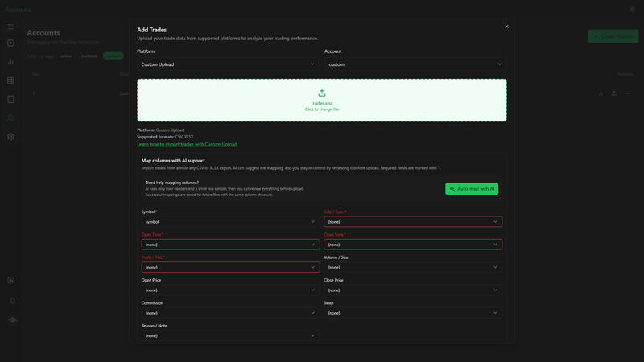Open the Open Price mapping dropdown
Image resolution: width=644 pixels, height=362 pixels.
230,290
